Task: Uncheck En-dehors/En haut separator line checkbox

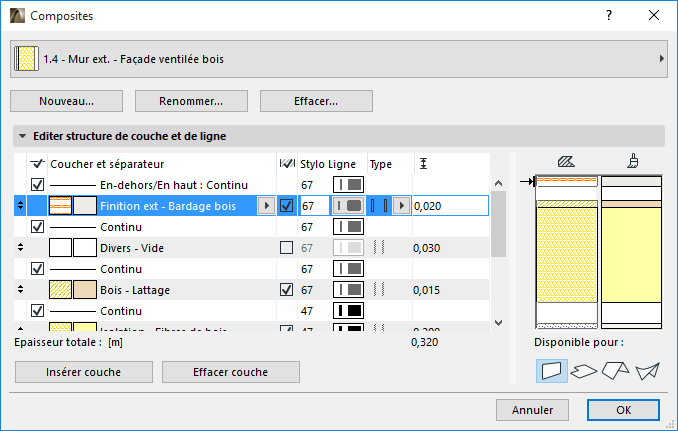Action: (x=38, y=185)
